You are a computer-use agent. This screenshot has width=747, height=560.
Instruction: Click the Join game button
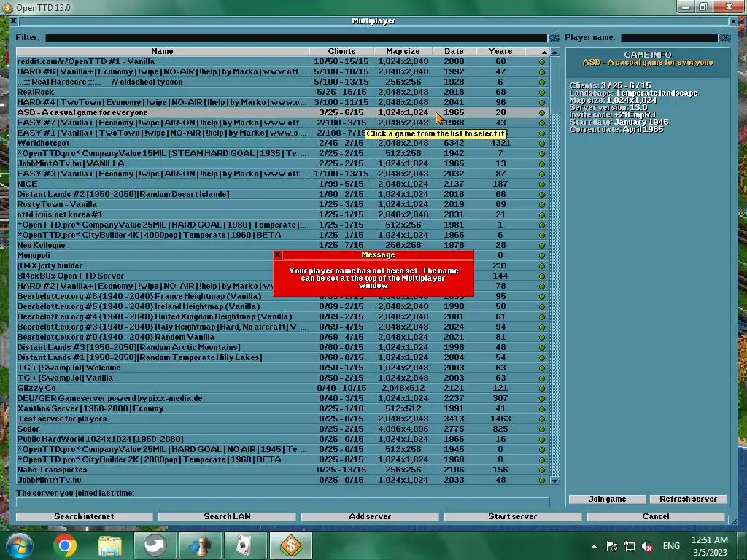[x=607, y=499]
